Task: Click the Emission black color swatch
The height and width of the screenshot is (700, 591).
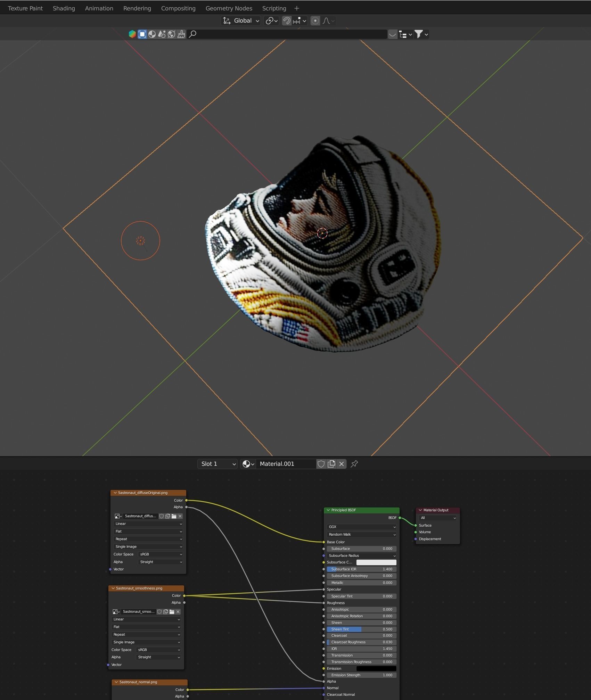Action: (x=376, y=669)
